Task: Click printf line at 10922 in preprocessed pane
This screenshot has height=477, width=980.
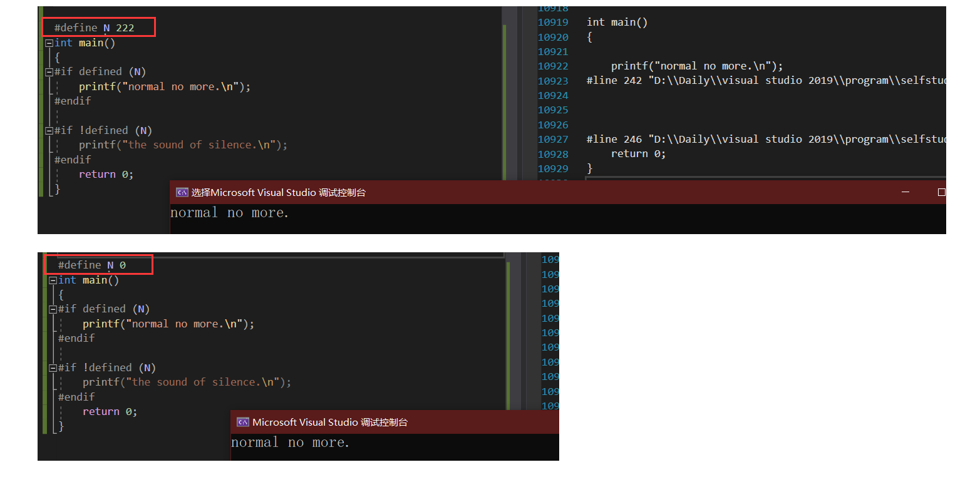Action: click(x=697, y=66)
